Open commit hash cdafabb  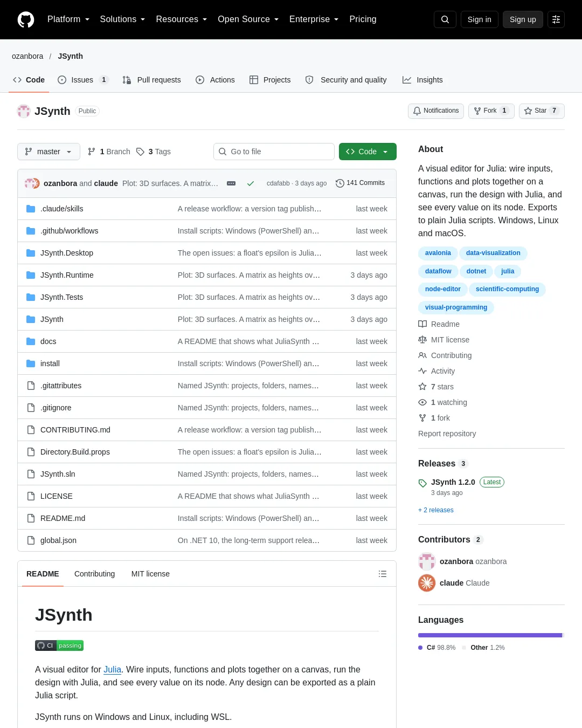click(x=278, y=183)
